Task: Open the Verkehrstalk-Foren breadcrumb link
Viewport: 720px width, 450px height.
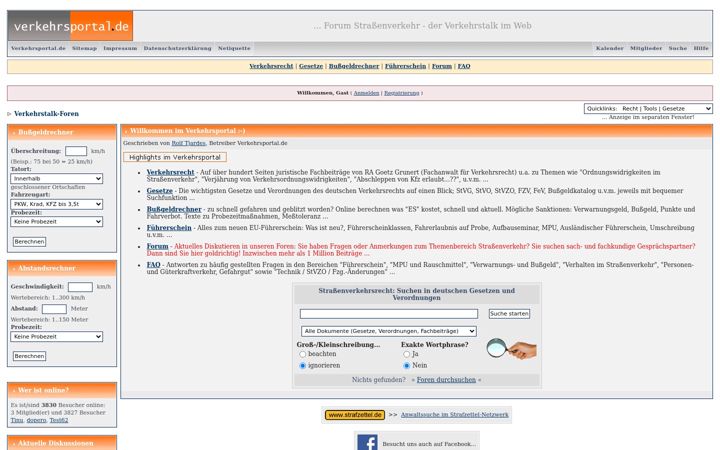Action: tap(46, 113)
